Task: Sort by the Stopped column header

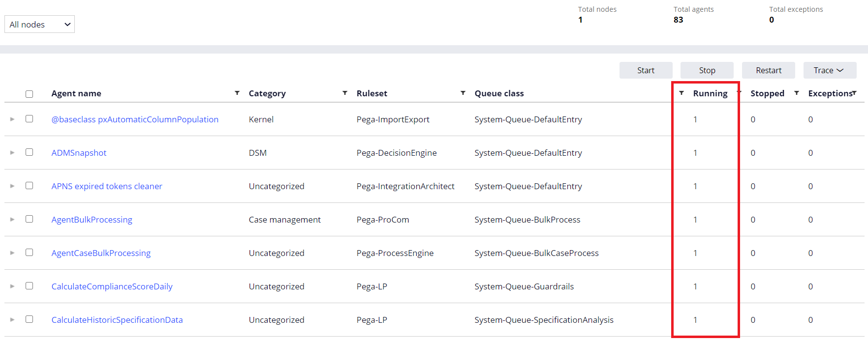Action: (767, 93)
